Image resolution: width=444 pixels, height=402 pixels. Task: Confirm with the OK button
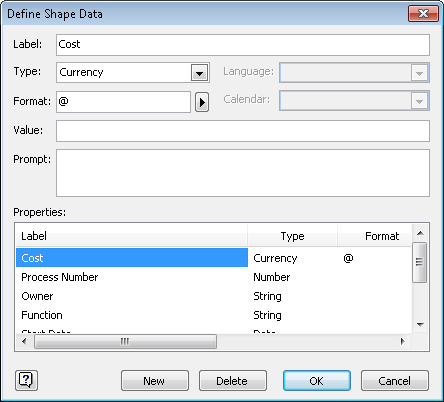point(317,380)
